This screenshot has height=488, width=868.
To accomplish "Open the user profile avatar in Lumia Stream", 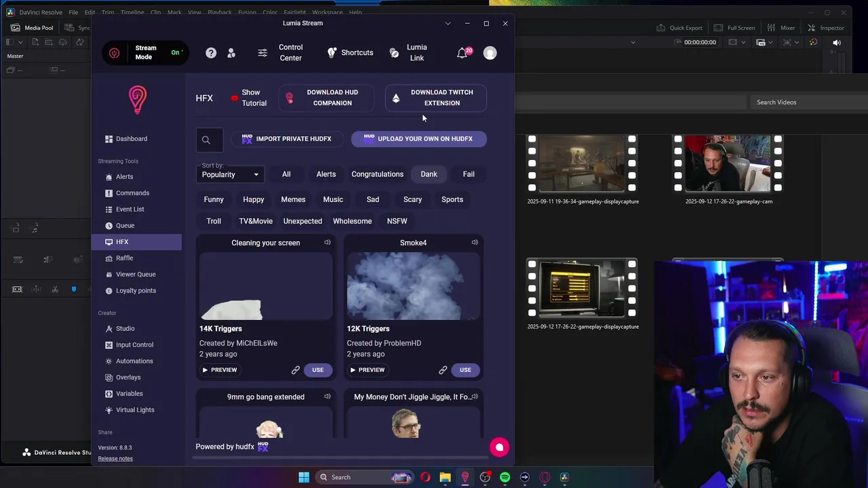I will coord(490,53).
